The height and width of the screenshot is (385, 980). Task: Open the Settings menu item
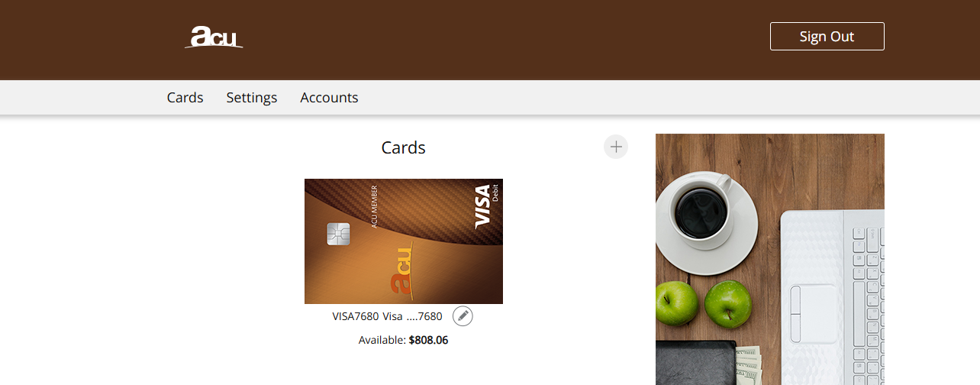[x=252, y=98]
